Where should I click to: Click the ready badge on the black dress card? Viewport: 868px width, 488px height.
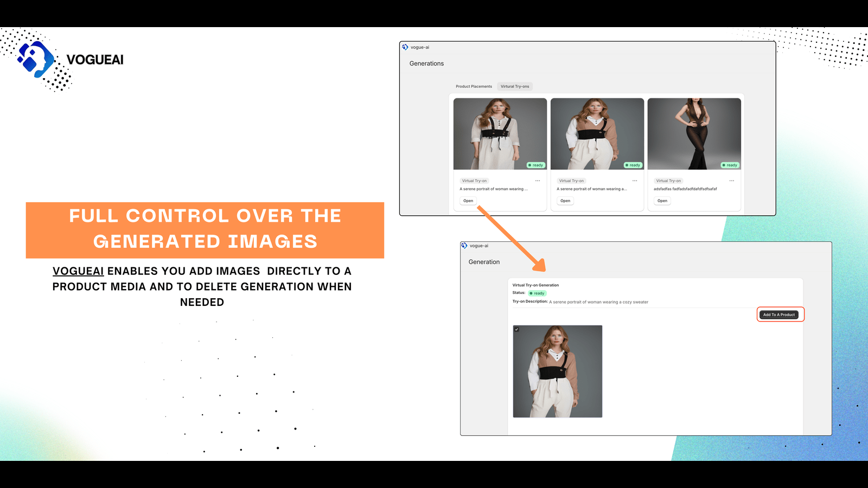(x=729, y=165)
